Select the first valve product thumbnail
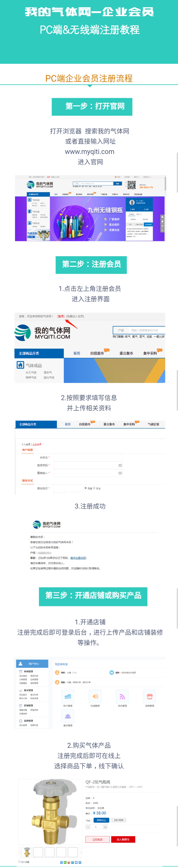Image resolution: width=178 pixels, height=868 pixels. point(27,852)
